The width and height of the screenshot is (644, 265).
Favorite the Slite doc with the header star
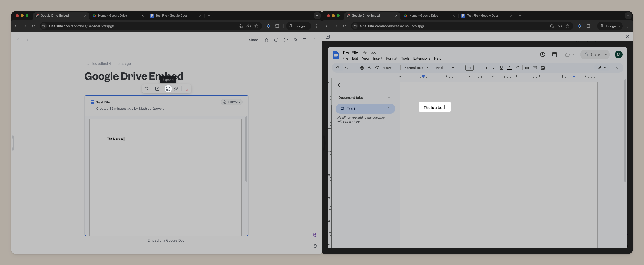(266, 40)
